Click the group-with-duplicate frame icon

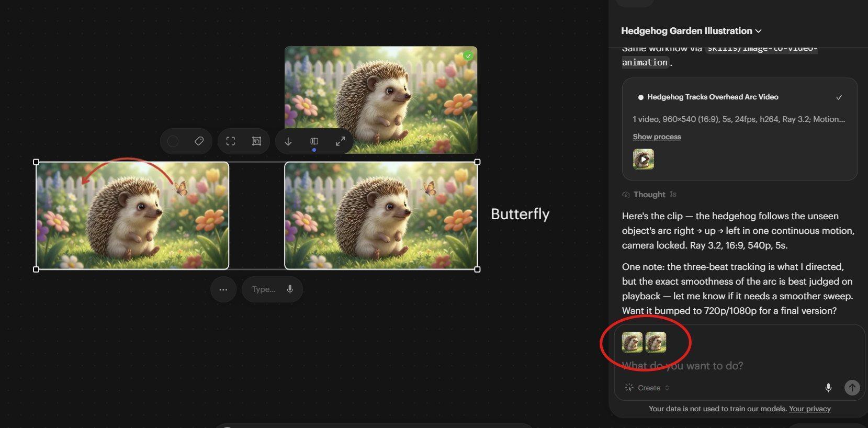pos(256,141)
